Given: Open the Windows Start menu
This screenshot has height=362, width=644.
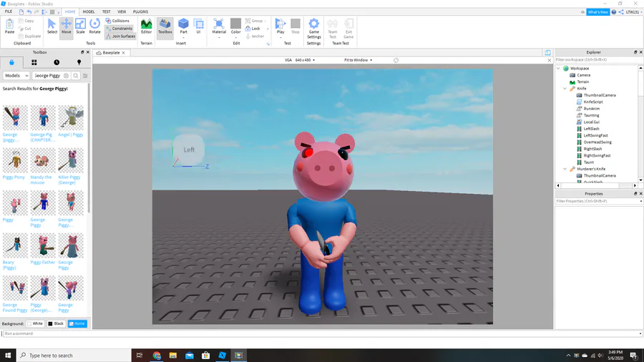Looking at the screenshot, I should [x=8, y=356].
